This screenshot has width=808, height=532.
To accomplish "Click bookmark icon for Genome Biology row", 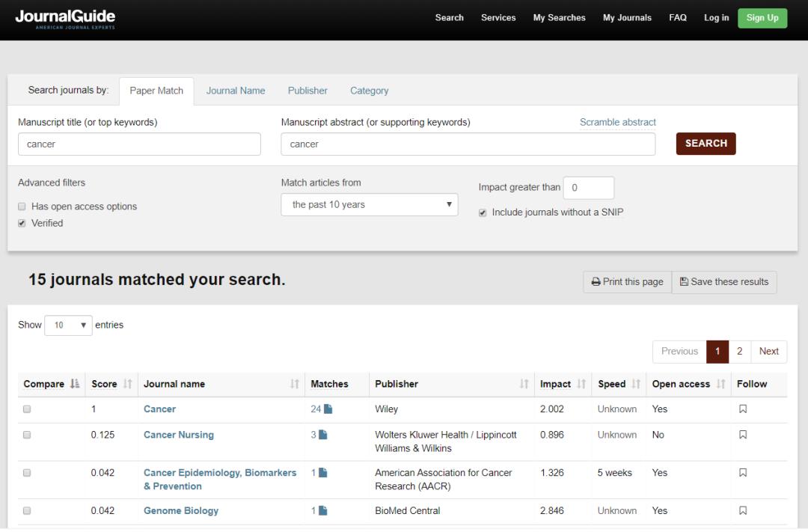I will pos(743,511).
